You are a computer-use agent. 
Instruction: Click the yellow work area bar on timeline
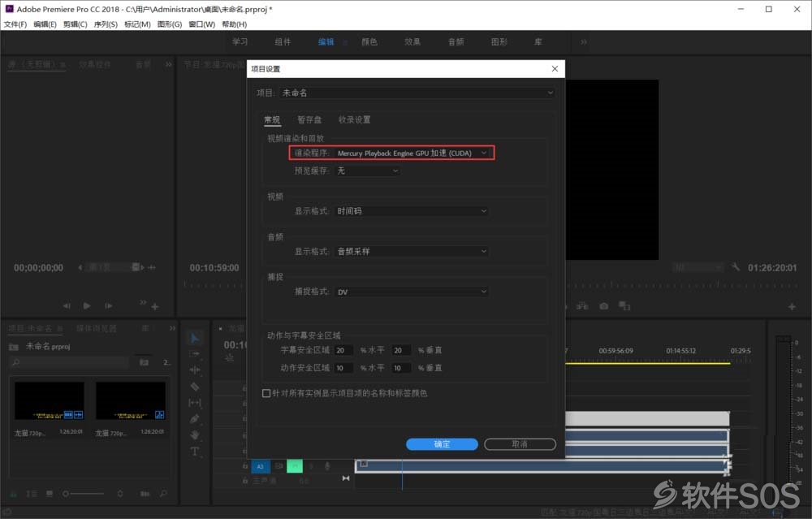(x=647, y=363)
